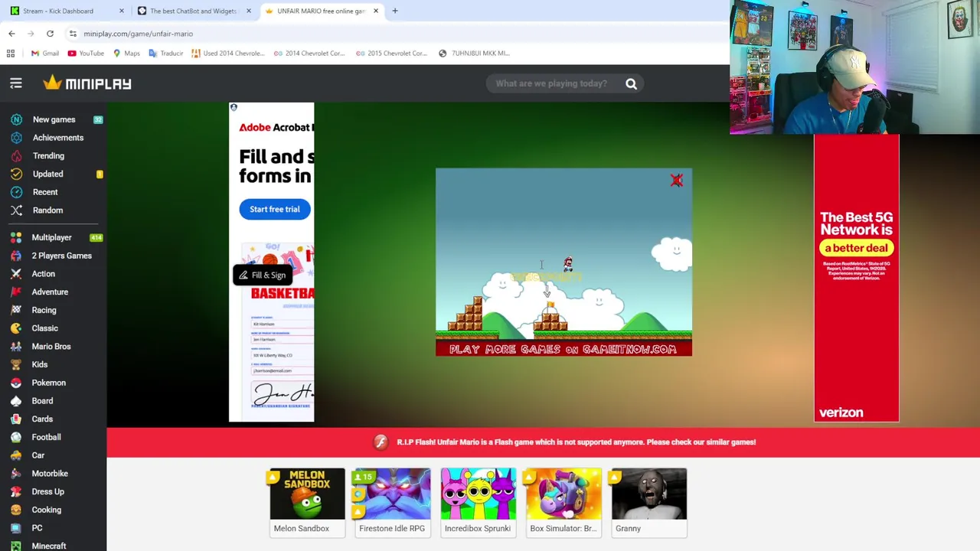Click Fill & Sign button in ad
The width and height of the screenshot is (980, 551).
pyautogui.click(x=263, y=275)
